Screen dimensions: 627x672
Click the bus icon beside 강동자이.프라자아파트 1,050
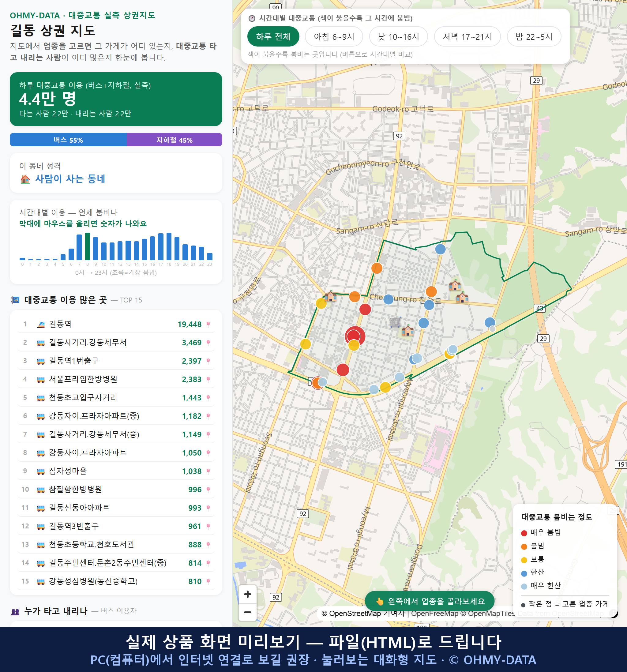coord(40,453)
